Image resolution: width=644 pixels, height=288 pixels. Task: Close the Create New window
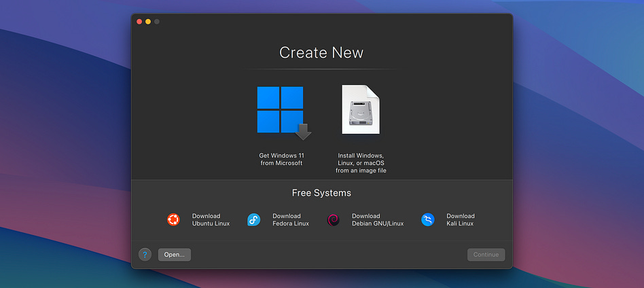coord(139,21)
